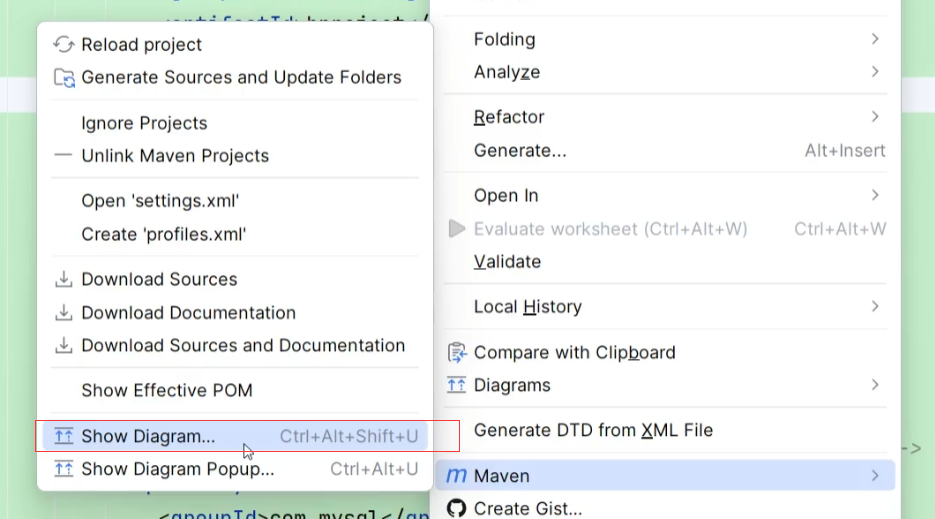
Task: Select Show Effective POM
Action: tap(167, 391)
